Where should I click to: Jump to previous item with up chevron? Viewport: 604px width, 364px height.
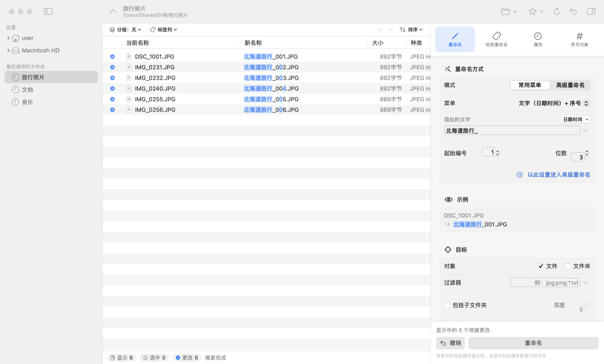coord(381,29)
